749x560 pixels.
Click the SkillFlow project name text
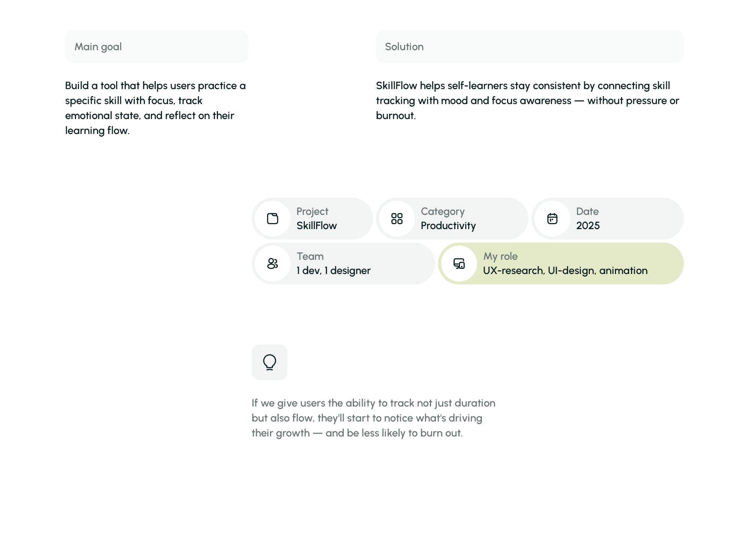click(x=316, y=226)
